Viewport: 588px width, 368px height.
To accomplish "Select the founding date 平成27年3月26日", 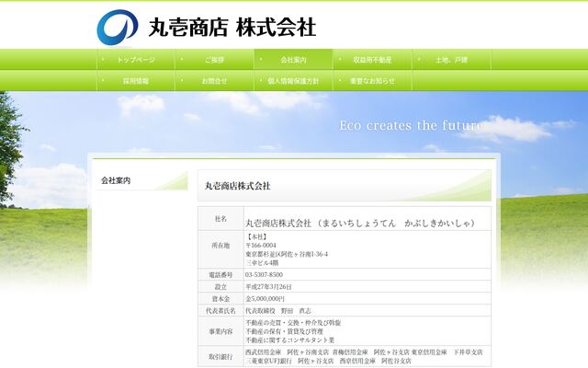I will pos(268,287).
